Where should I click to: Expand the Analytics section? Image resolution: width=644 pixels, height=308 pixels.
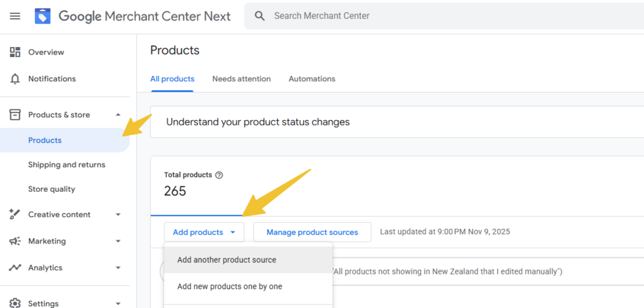pos(118,268)
